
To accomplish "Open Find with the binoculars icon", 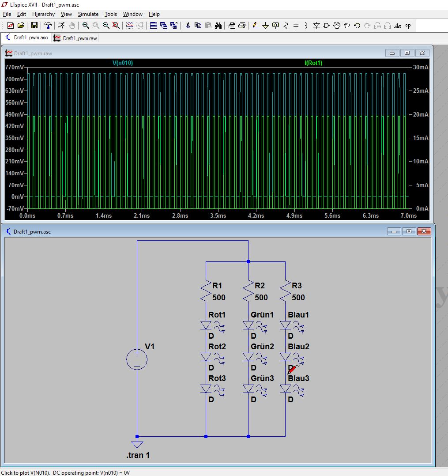I will coord(218,26).
